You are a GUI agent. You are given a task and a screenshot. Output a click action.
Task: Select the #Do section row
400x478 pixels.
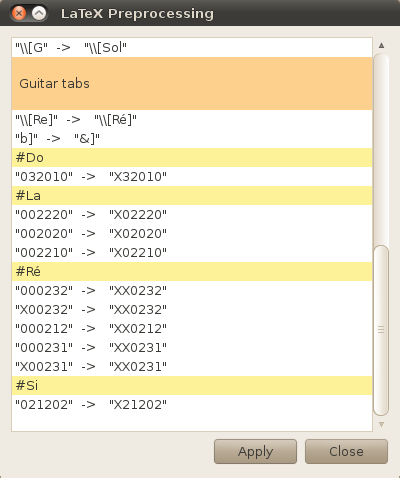(192, 157)
